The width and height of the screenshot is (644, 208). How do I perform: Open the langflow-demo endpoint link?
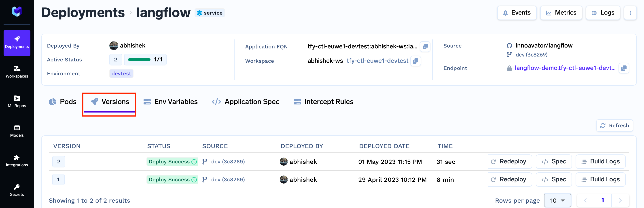565,68
